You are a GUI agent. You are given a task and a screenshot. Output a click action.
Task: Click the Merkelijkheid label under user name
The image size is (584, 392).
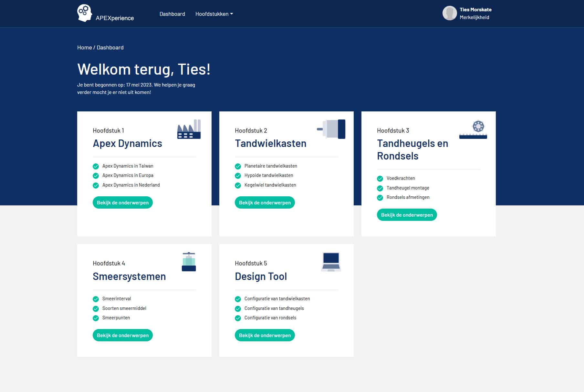tap(474, 17)
